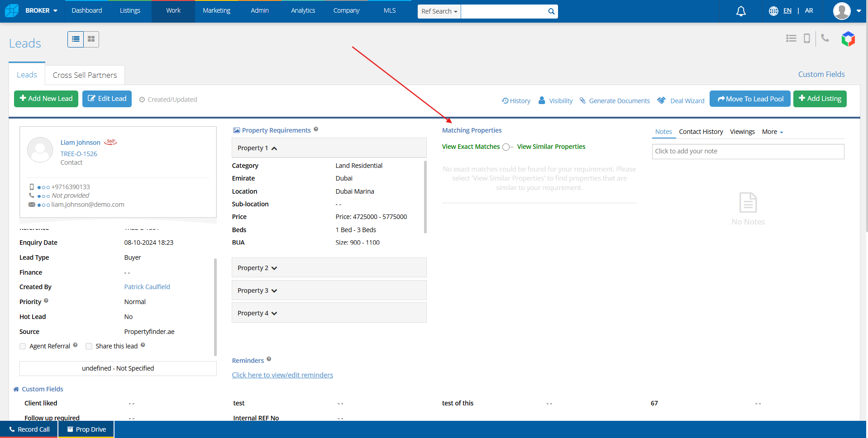Open the view/edit reminders link

coord(282,375)
